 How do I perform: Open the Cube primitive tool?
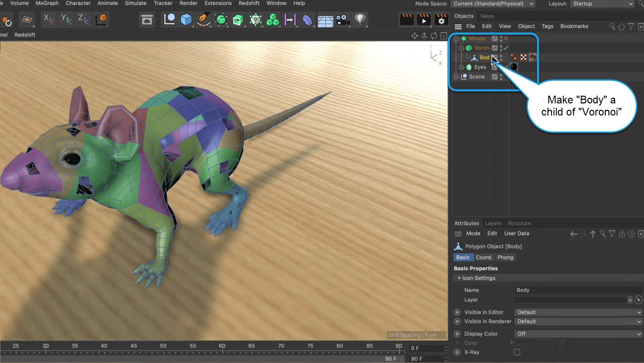click(x=186, y=19)
